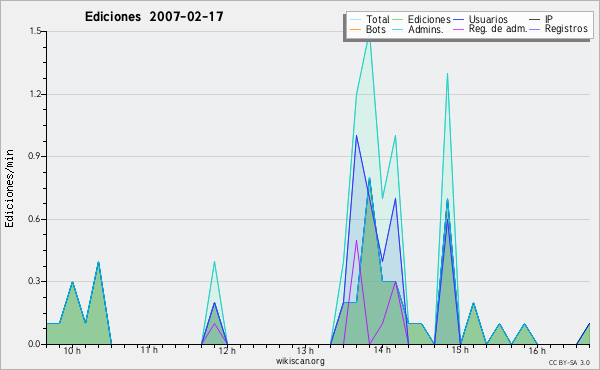The height and width of the screenshot is (370, 600).
Task: Click the 13 h axis label
Action: (x=305, y=350)
